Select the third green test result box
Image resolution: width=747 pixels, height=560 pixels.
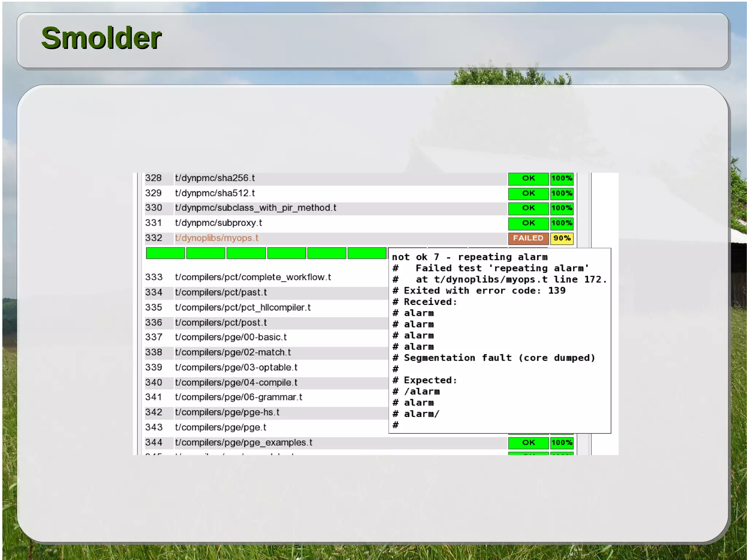tap(246, 253)
